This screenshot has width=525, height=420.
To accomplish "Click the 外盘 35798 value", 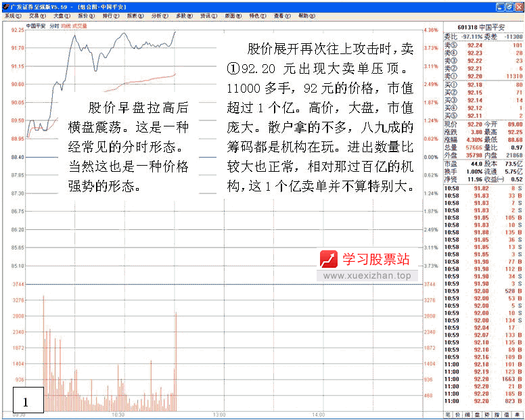I will coord(474,156).
